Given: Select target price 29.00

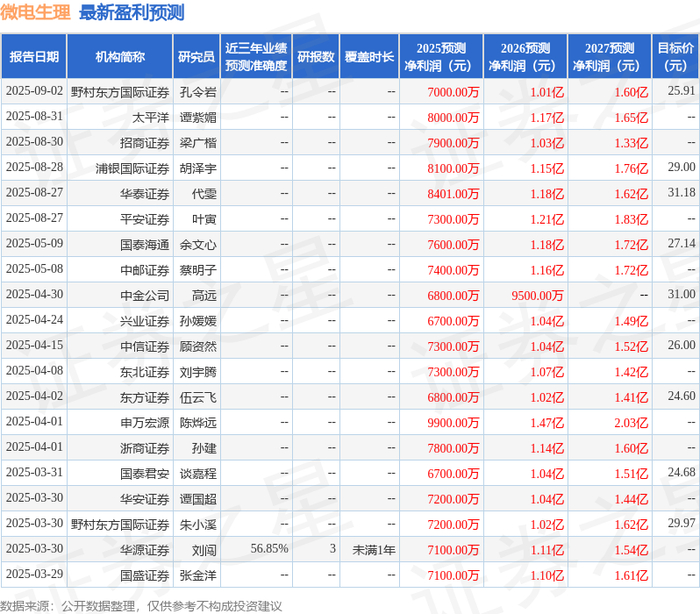Looking at the screenshot, I should 681,167.
